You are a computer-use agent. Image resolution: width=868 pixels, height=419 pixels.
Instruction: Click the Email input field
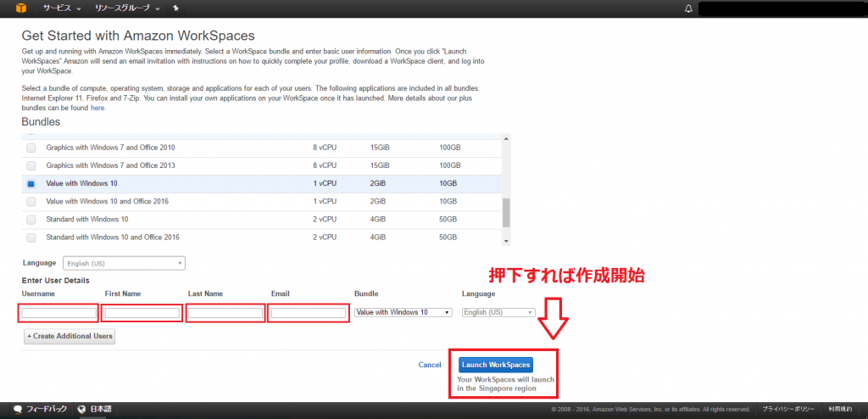(309, 313)
